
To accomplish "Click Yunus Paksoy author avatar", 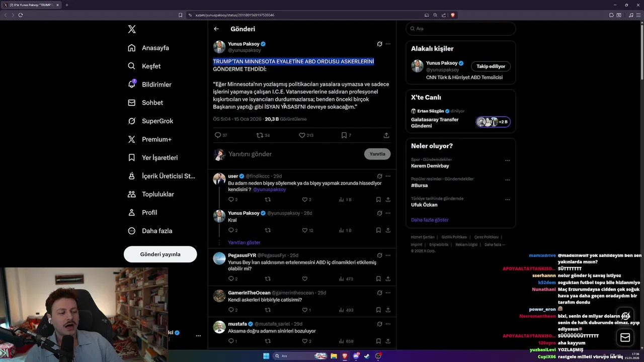I will coord(219,47).
